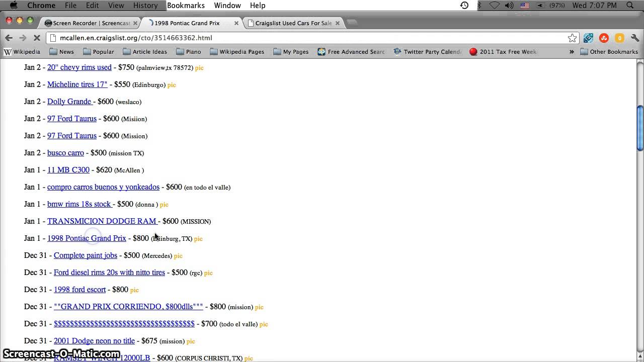This screenshot has height=362, width=644.
Task: Expand the My Pages bookmarks folder
Action: [291, 52]
